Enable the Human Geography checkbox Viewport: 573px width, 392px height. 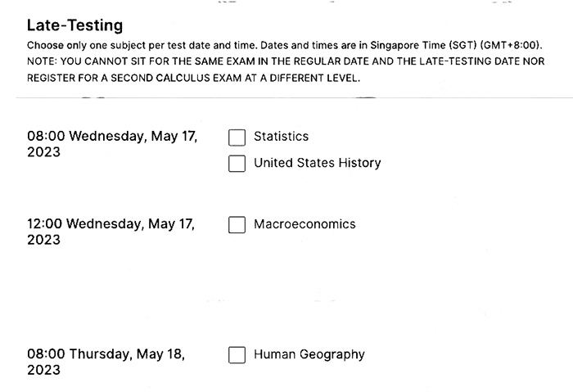(x=237, y=355)
